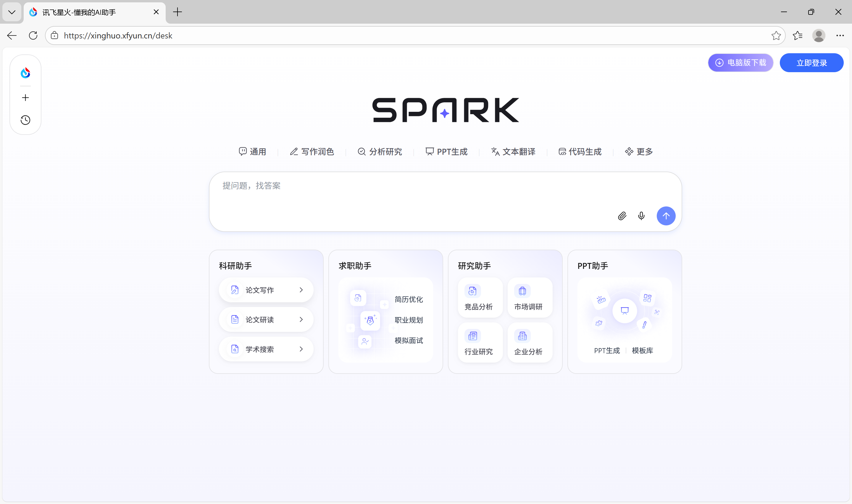This screenshot has width=852, height=504.
Task: Switch to 写作润色 writing mode
Action: coord(312,151)
